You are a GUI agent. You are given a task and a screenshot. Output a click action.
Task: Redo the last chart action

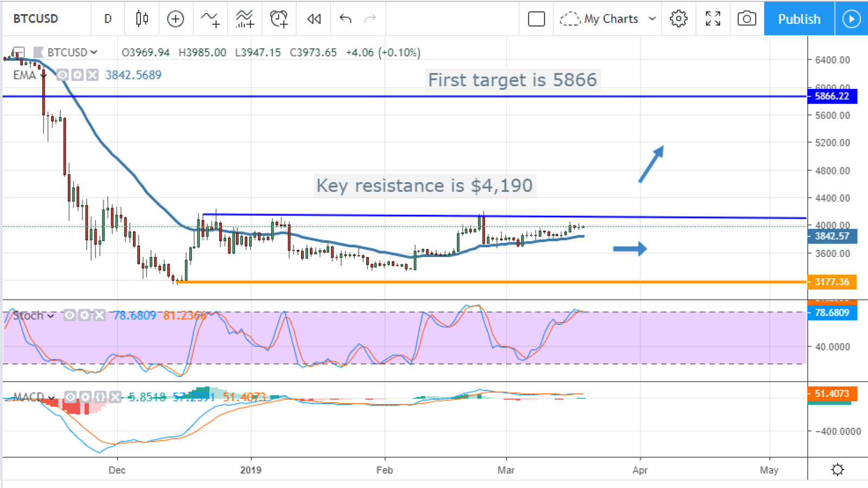pyautogui.click(x=370, y=19)
